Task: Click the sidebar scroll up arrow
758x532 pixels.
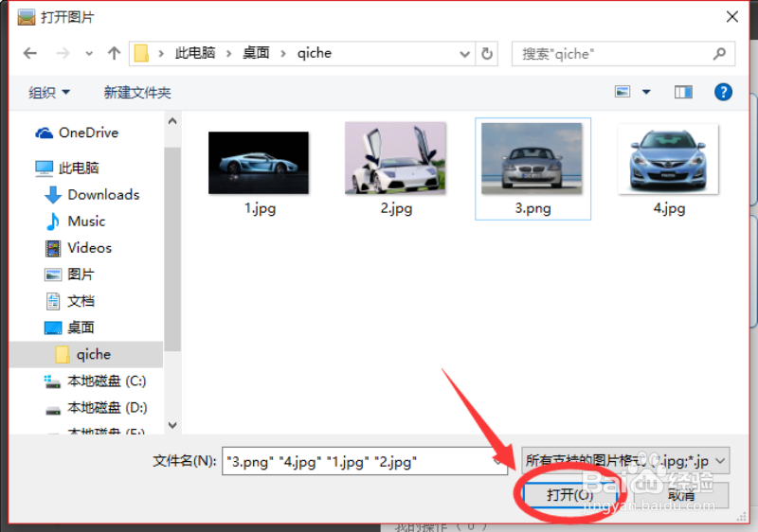Action: coord(172,121)
